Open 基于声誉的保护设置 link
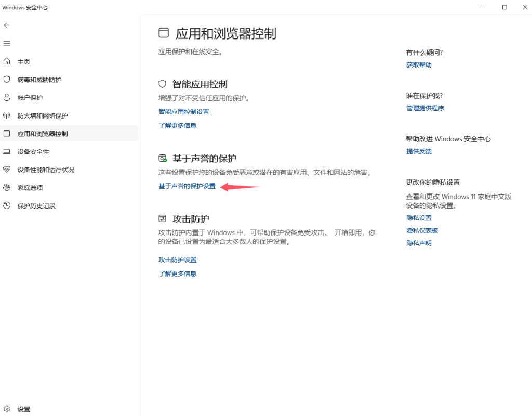 (x=187, y=186)
